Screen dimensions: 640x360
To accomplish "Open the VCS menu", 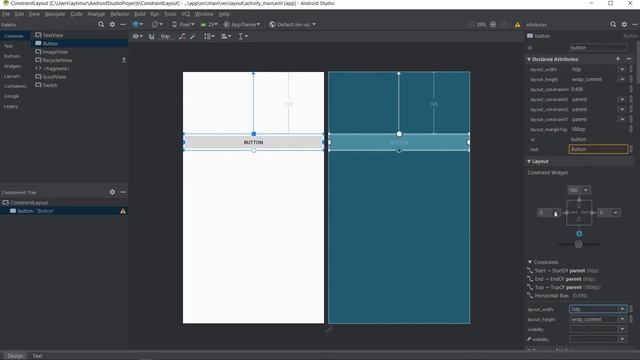I will (x=185, y=14).
